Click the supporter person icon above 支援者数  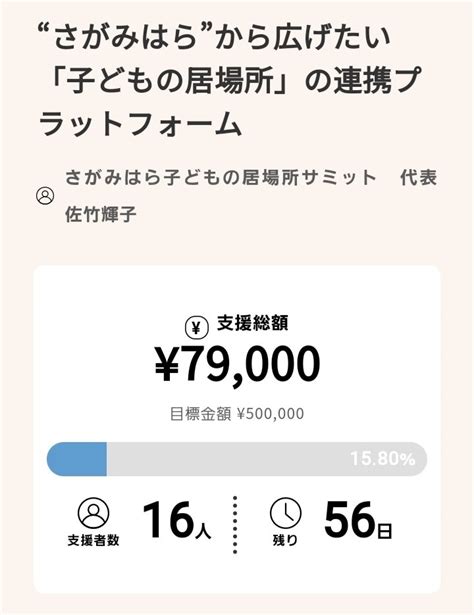point(93,513)
